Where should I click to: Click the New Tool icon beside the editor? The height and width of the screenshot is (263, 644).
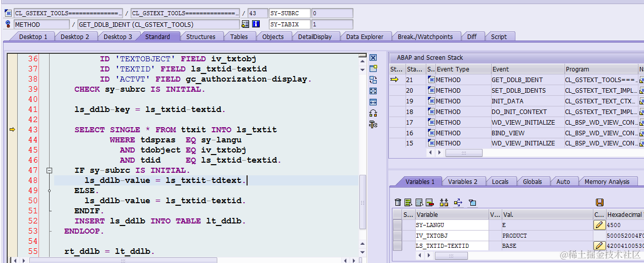[x=373, y=68]
